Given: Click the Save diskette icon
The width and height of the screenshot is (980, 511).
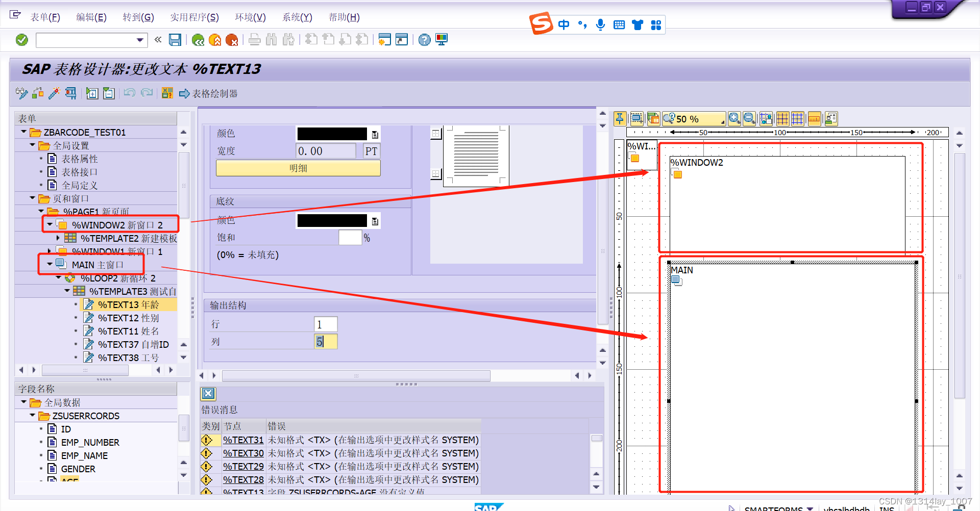Looking at the screenshot, I should tap(175, 40).
